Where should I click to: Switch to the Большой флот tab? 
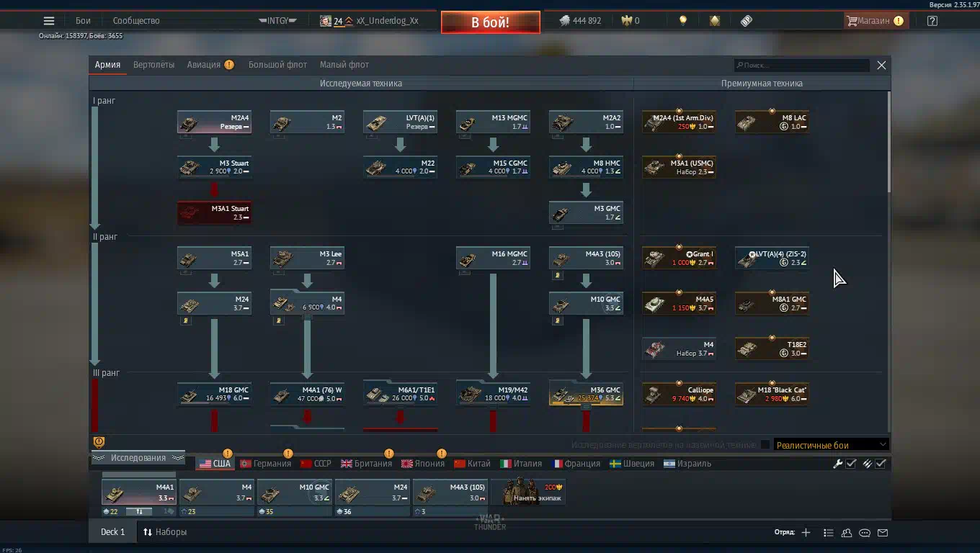pyautogui.click(x=277, y=65)
